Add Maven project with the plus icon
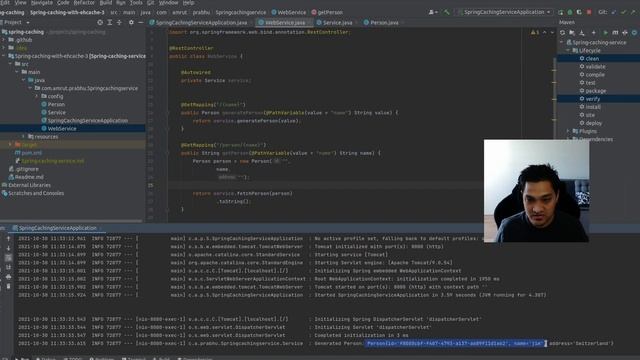 (593, 32)
